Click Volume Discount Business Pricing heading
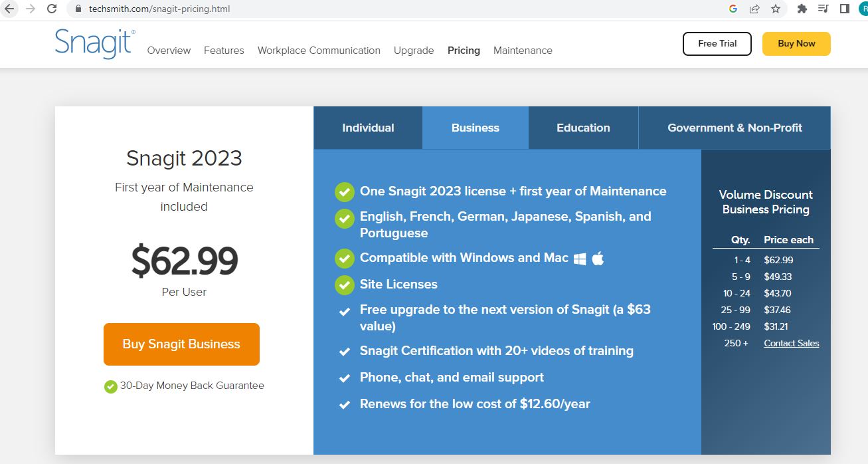The image size is (868, 464). [766, 202]
